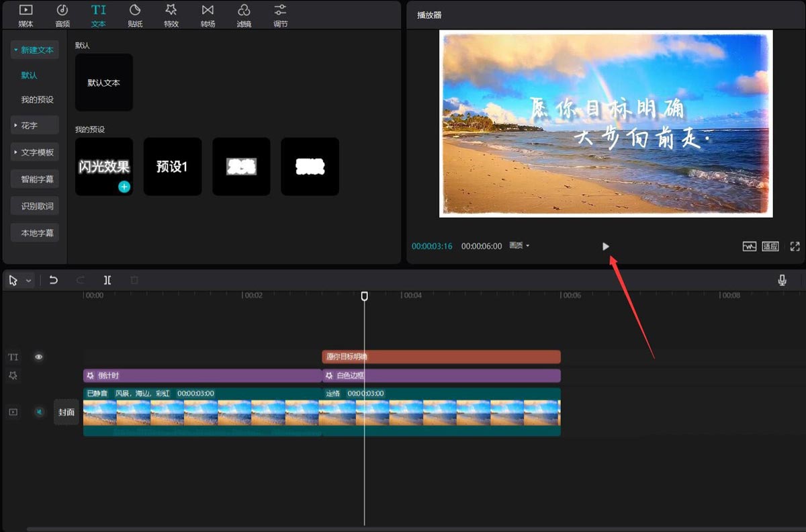Click the microphone record voiceover icon
This screenshot has height=532, width=806.
[782, 280]
